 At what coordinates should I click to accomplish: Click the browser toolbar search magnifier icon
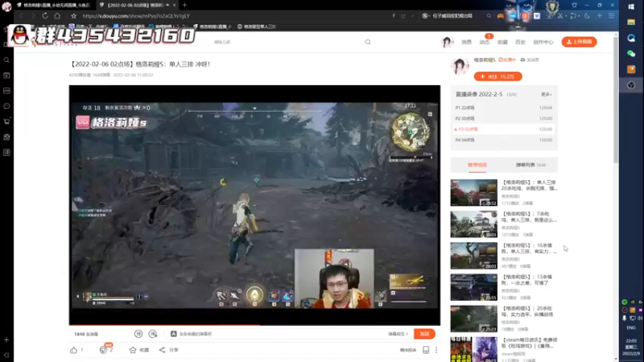(x=489, y=15)
